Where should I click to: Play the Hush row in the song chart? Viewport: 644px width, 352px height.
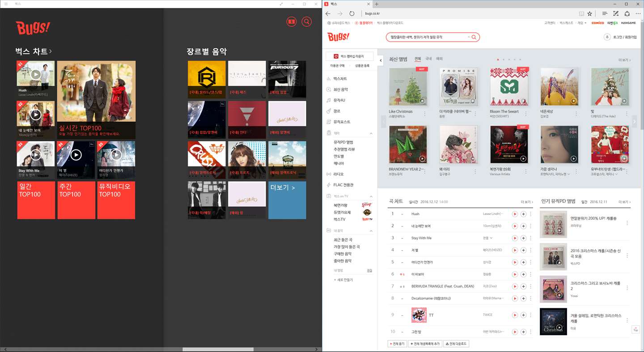tap(515, 214)
